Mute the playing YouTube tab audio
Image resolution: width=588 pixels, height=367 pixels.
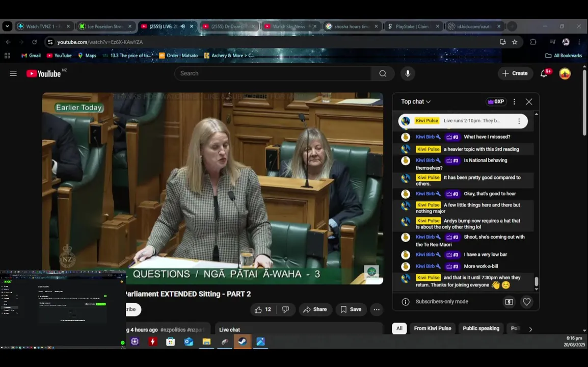[182, 27]
